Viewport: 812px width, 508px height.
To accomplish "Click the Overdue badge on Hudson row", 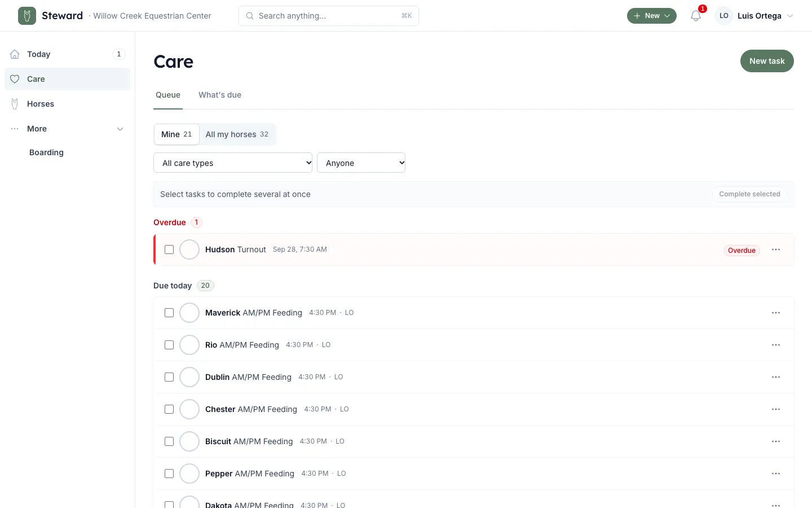I will (742, 251).
